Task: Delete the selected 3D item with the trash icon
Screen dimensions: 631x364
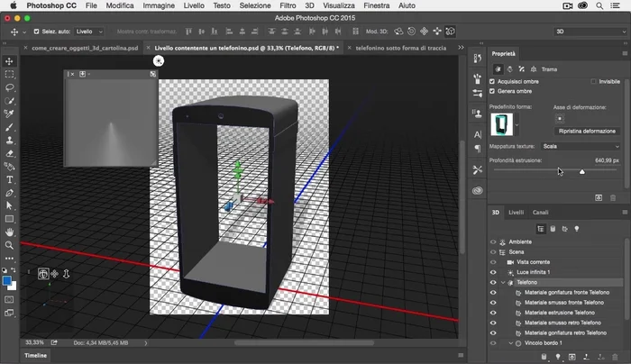Action: click(x=615, y=357)
